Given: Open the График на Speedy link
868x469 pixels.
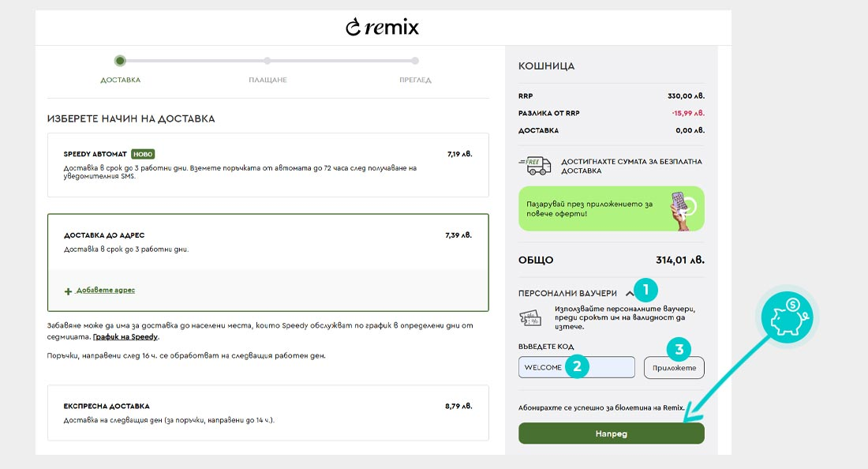Looking at the screenshot, I should (125, 336).
